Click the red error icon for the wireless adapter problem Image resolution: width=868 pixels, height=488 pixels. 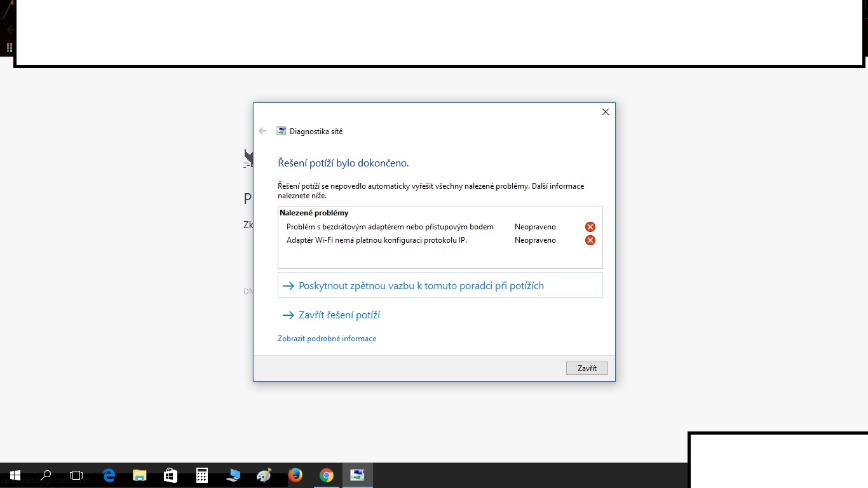(x=590, y=227)
